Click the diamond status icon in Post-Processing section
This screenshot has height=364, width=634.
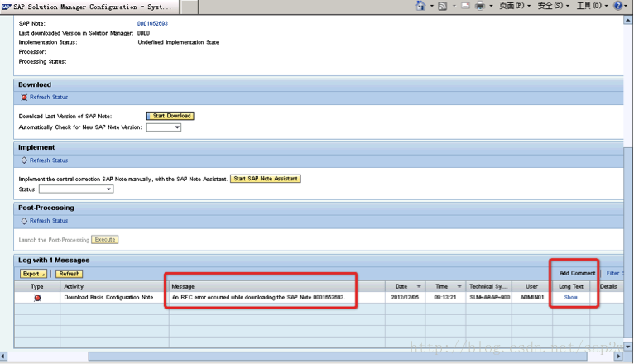pos(24,221)
